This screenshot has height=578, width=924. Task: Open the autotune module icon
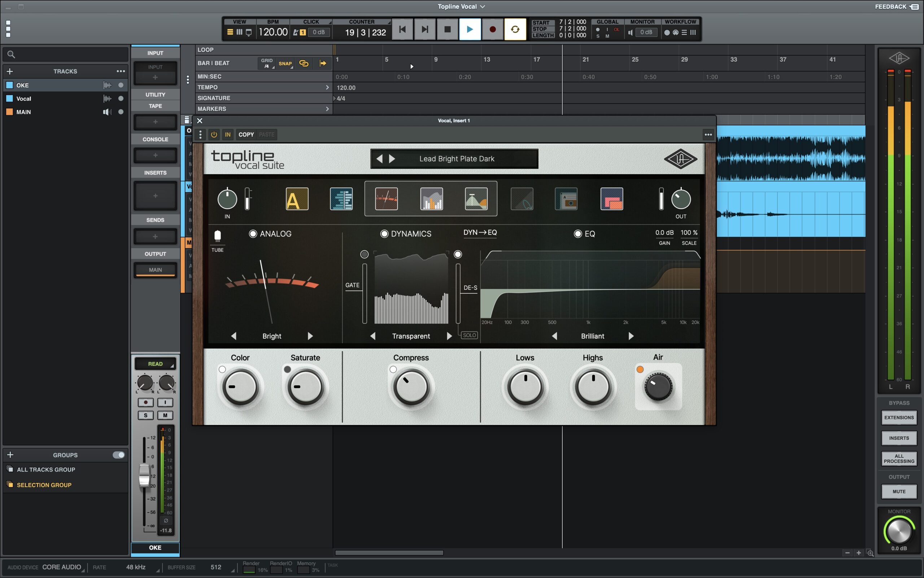tap(297, 199)
